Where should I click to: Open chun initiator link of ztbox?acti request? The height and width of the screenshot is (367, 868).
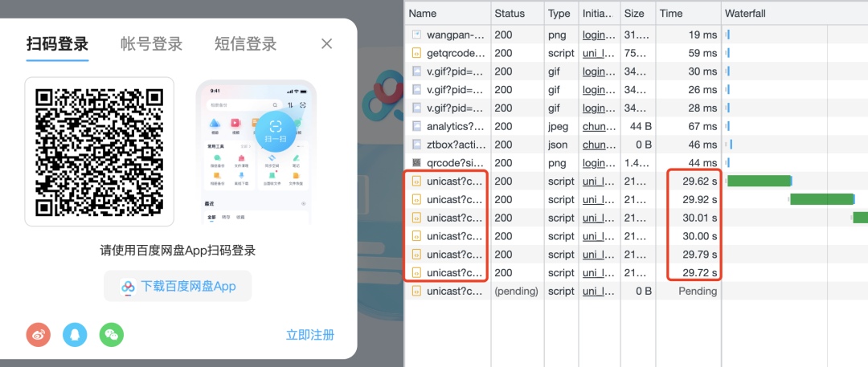tap(599, 145)
